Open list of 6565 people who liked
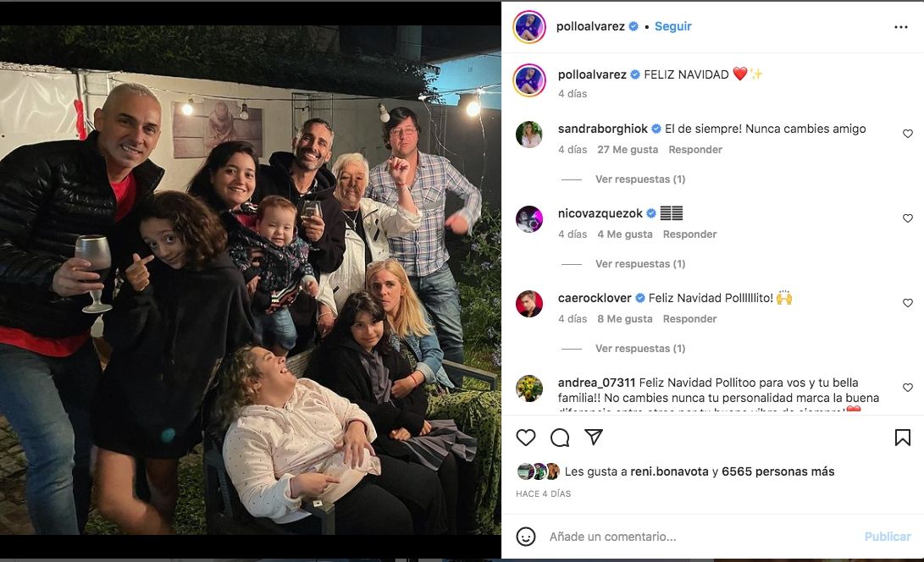Screen dimensions: 924x562 tap(777, 471)
